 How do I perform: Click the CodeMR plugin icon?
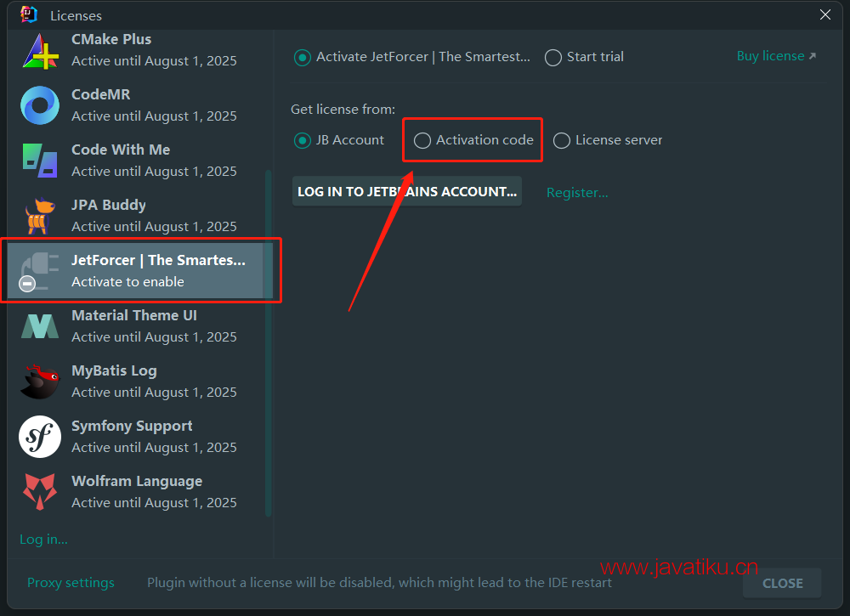click(x=40, y=105)
